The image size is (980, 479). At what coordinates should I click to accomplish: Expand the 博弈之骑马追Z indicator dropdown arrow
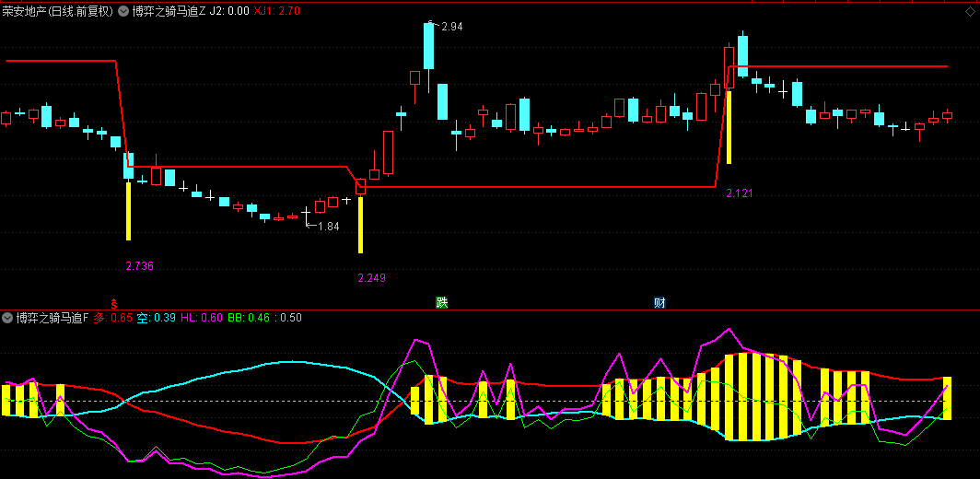coord(123,11)
